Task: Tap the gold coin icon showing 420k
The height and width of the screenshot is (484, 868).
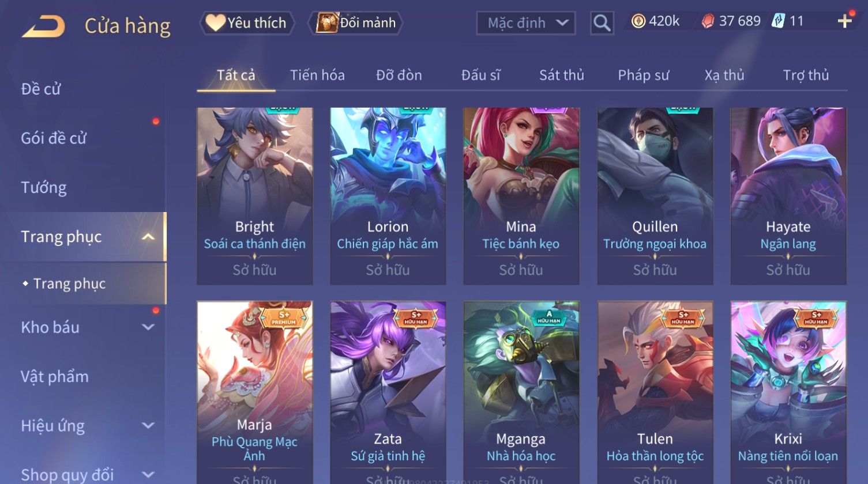Action: coord(638,21)
